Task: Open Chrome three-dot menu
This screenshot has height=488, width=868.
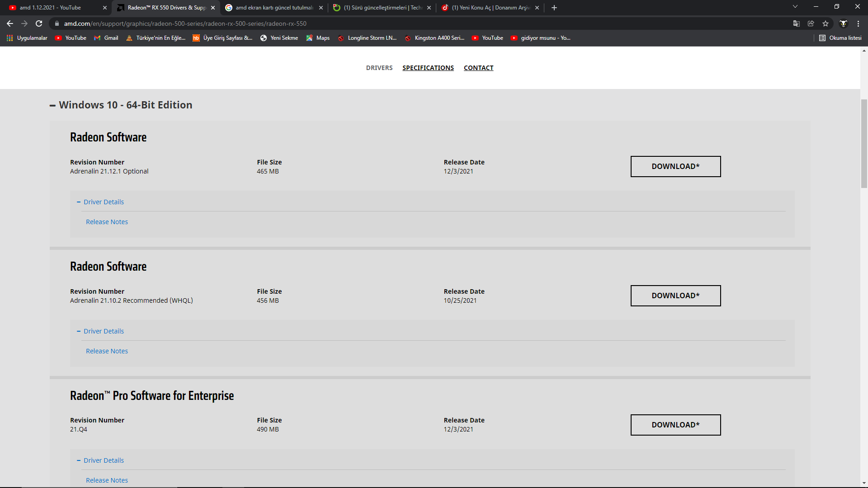Action: click(858, 23)
